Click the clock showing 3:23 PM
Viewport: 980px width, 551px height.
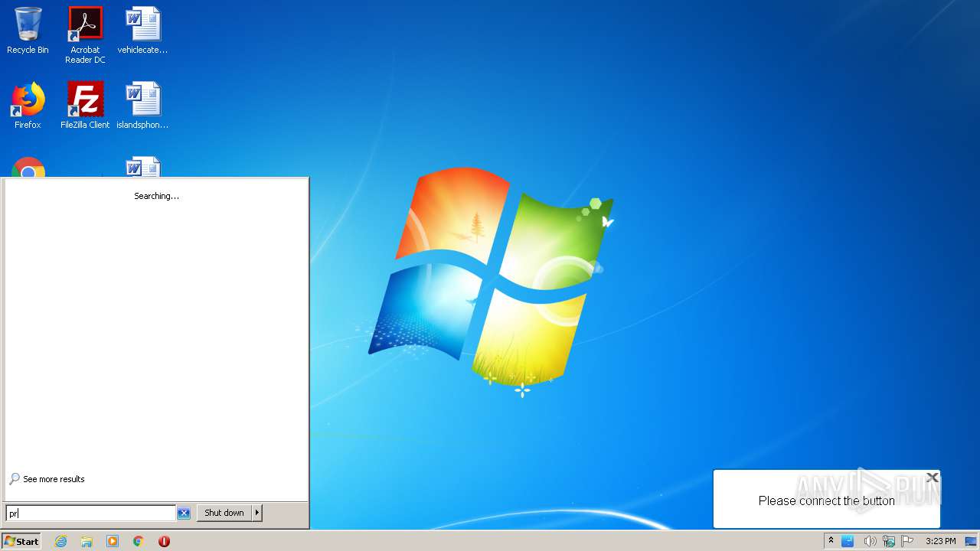[940, 541]
